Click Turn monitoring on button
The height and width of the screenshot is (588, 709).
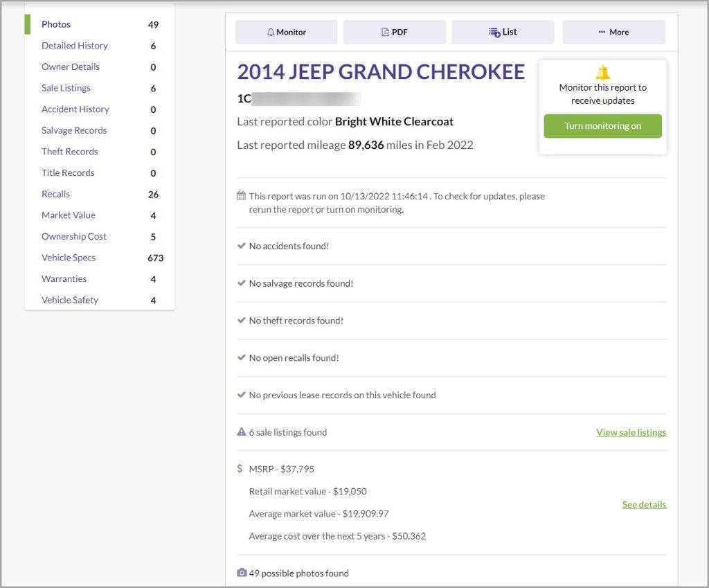point(603,126)
